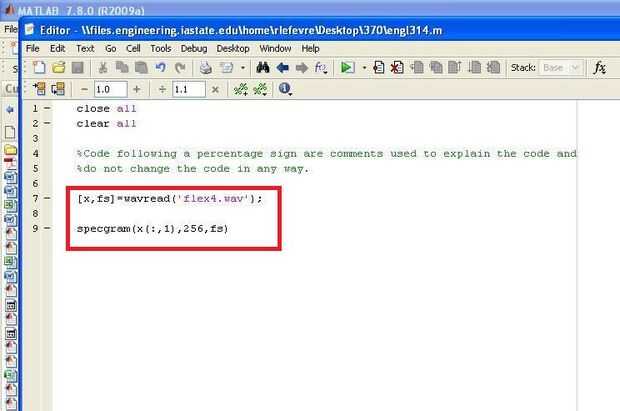The width and height of the screenshot is (620, 411).
Task: Open a file with the folder icon
Action: coord(59,68)
